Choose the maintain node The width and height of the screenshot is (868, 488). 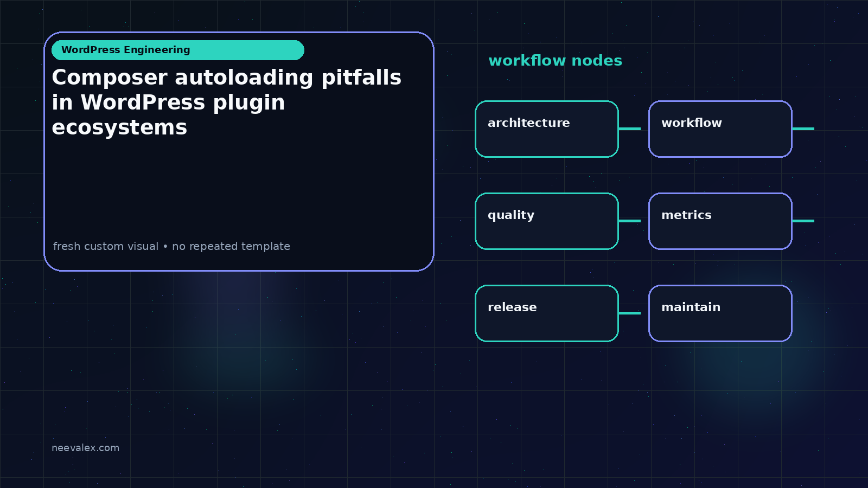point(720,313)
